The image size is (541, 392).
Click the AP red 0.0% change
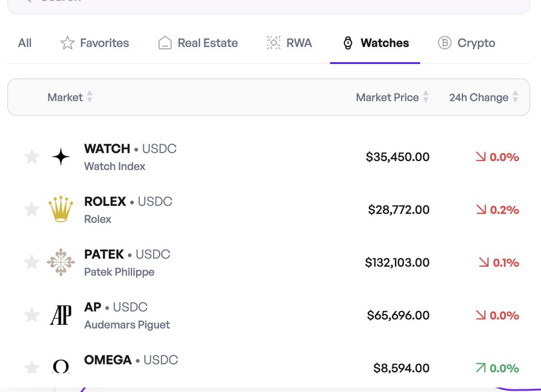click(497, 315)
